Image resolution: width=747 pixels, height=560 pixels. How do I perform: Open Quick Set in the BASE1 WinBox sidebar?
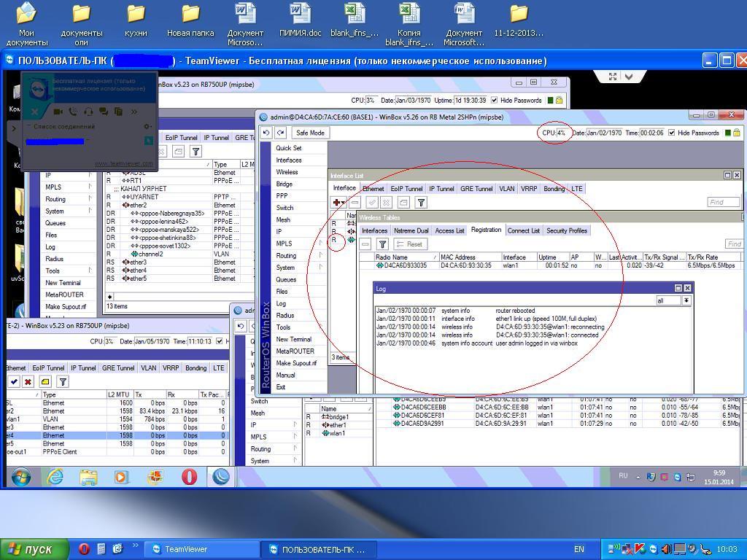click(288, 148)
